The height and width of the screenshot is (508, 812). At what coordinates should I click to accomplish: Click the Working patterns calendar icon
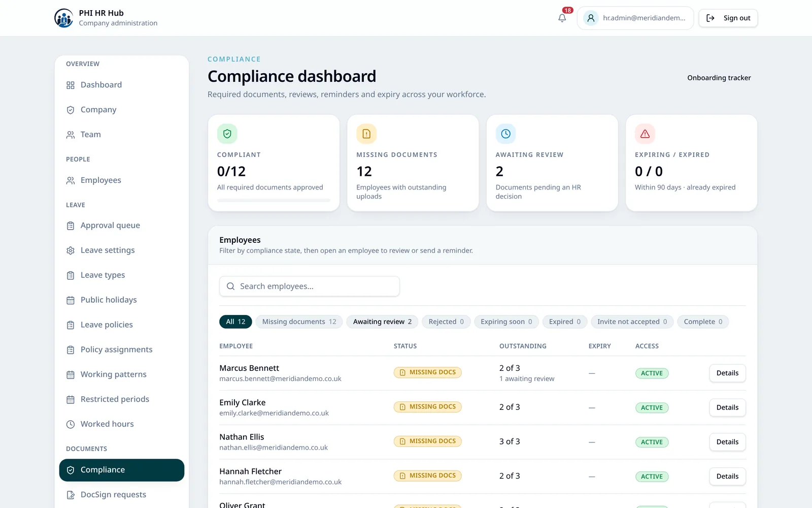tap(71, 375)
